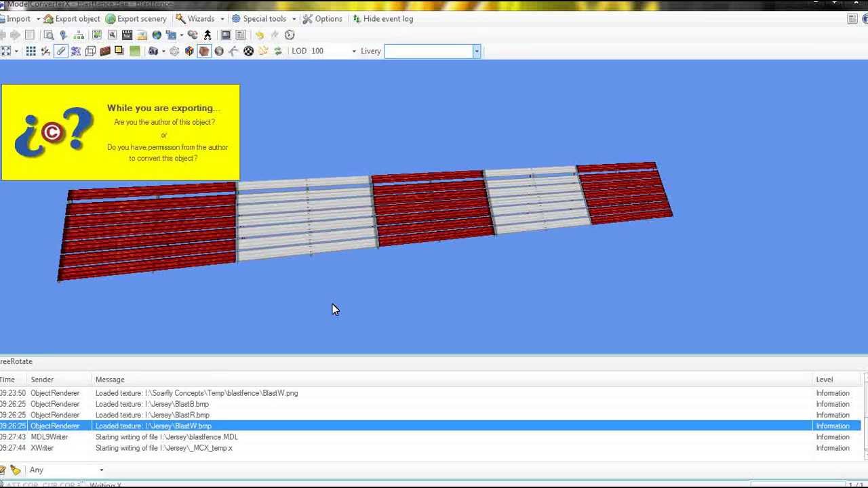The image size is (868, 488).
Task: Open the Import menu
Action: (x=15, y=19)
